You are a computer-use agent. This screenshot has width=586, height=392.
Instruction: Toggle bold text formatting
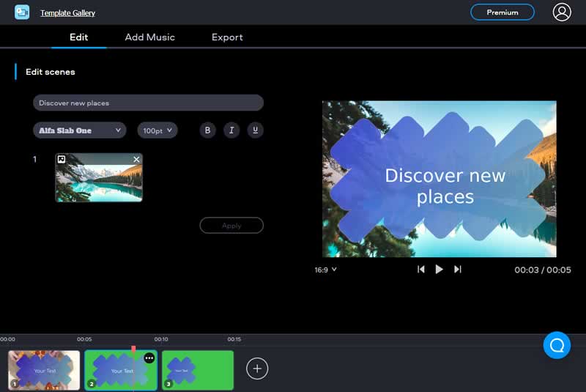pos(207,130)
